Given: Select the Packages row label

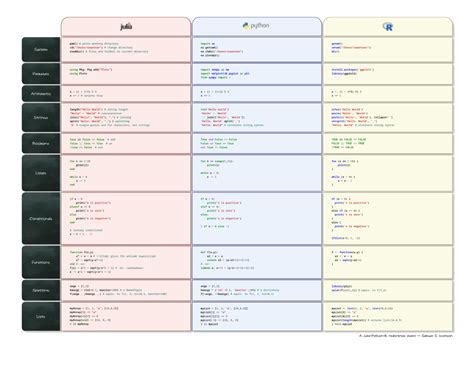Looking at the screenshot, I should [41, 73].
